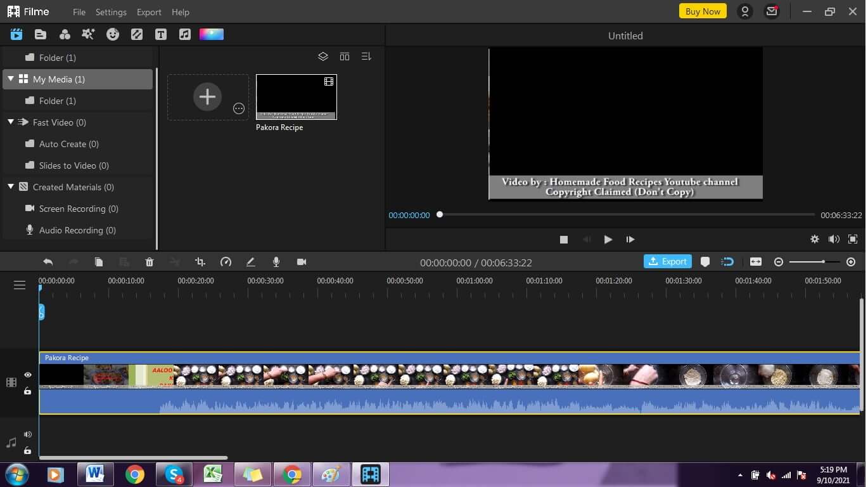868x487 pixels.
Task: Switch media view layout icon
Action: 345,56
